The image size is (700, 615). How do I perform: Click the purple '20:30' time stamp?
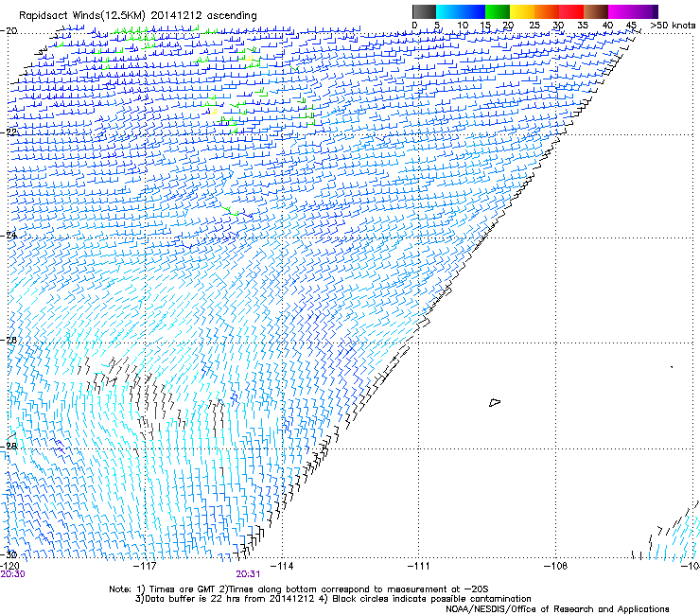pyautogui.click(x=12, y=574)
